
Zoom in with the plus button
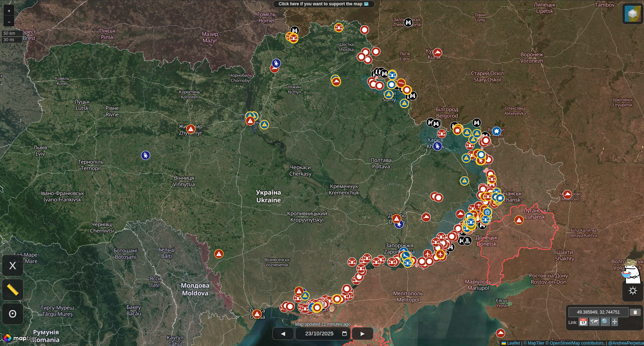(9, 11)
